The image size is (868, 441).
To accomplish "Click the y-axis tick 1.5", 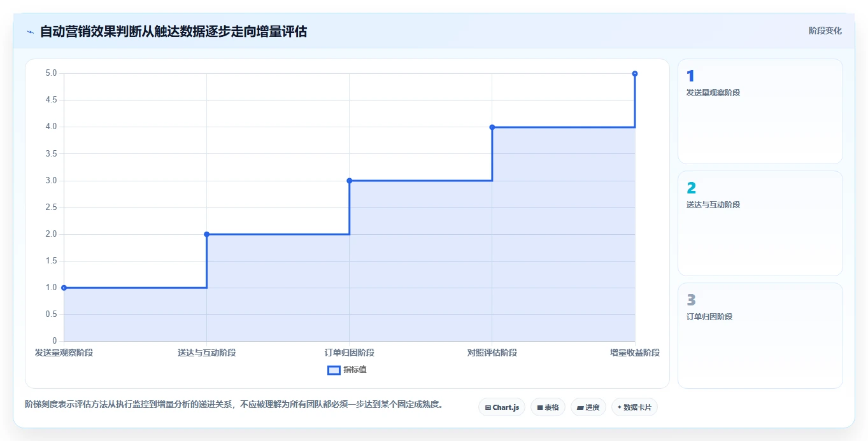I will 51,261.
